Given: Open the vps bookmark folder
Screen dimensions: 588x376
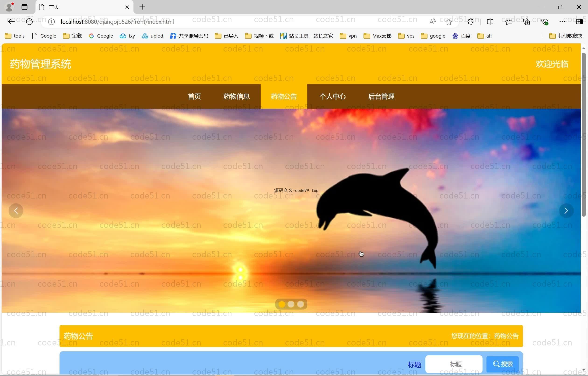Looking at the screenshot, I should [x=406, y=36].
